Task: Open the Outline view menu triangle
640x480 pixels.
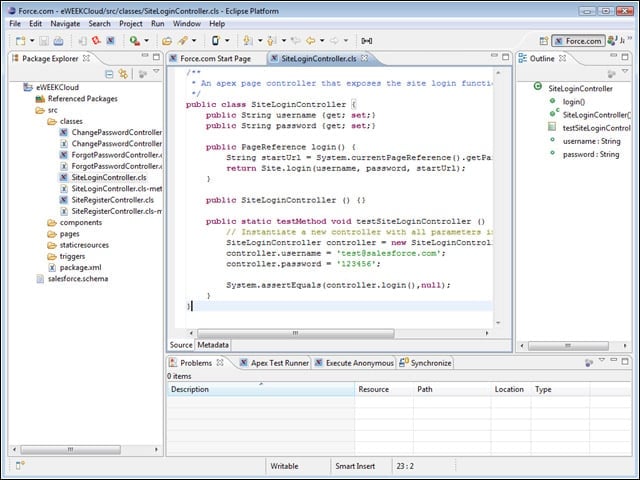Action: pos(625,72)
